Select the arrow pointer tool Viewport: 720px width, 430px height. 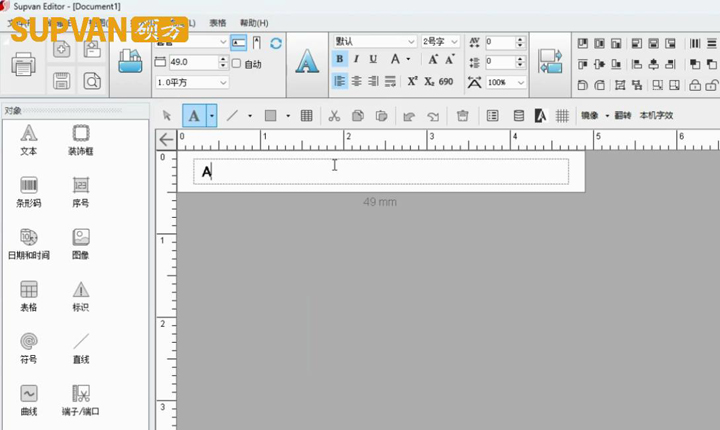[x=167, y=116]
